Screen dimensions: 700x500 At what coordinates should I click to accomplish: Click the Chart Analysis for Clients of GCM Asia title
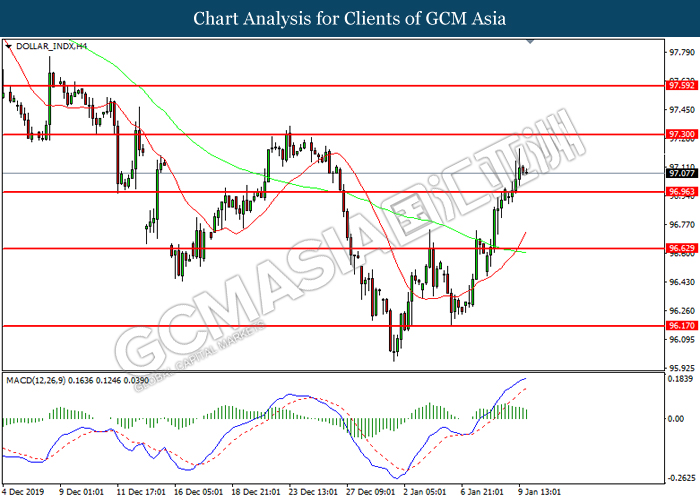[x=350, y=18]
